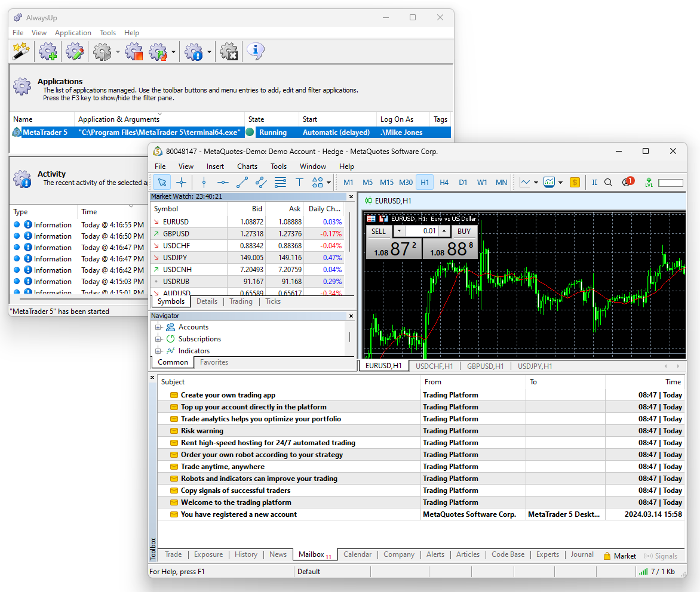Viewport: 700px width, 592px height.
Task: Open the indicators dropdown arrow
Action: click(560, 182)
